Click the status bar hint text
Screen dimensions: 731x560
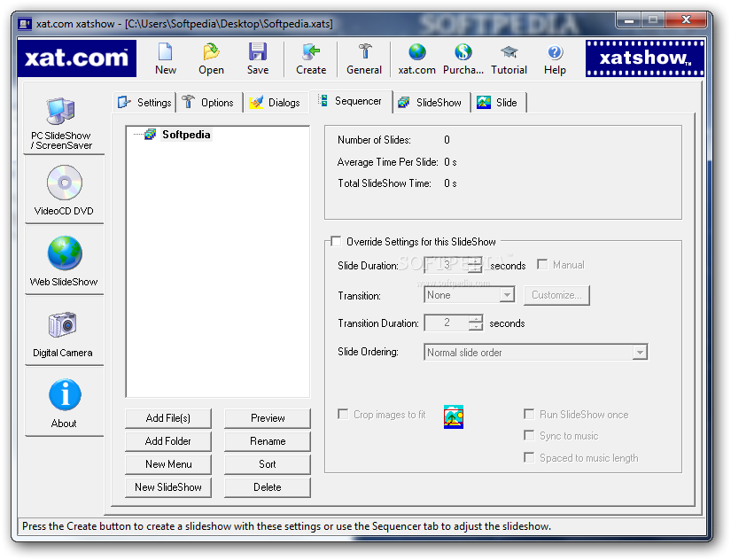click(286, 526)
